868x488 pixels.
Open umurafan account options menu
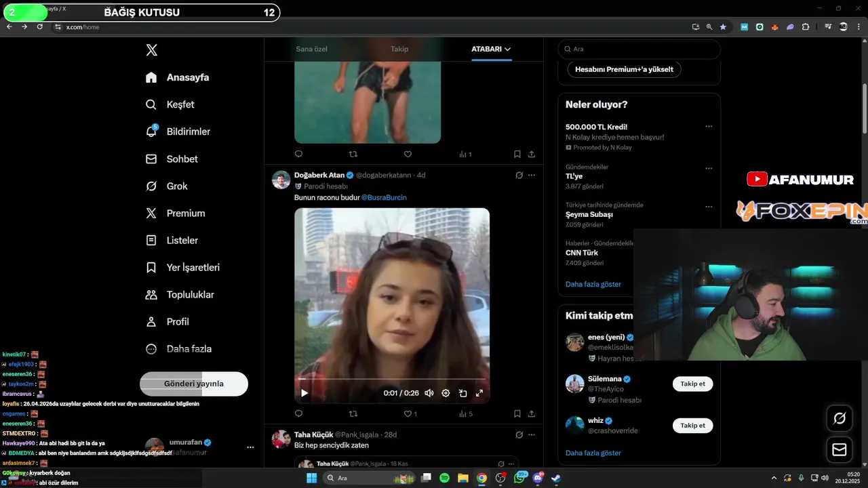tap(250, 447)
